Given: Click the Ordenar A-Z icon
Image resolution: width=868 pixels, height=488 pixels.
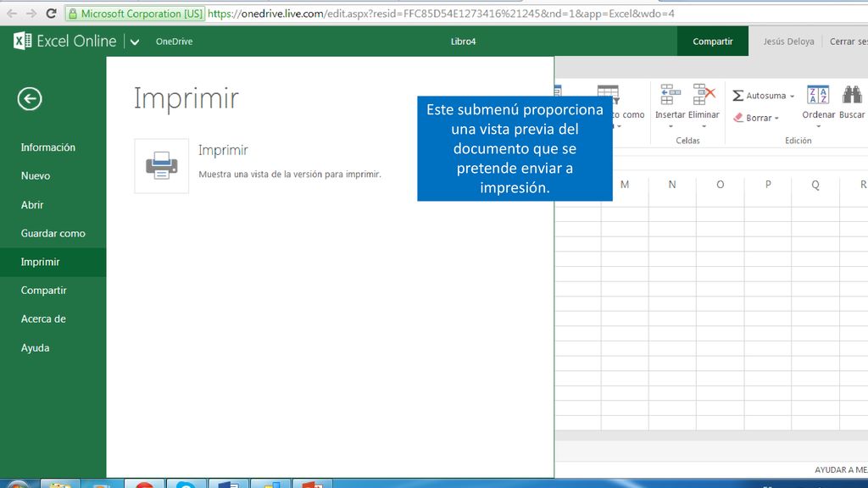Looking at the screenshot, I should pos(818,95).
